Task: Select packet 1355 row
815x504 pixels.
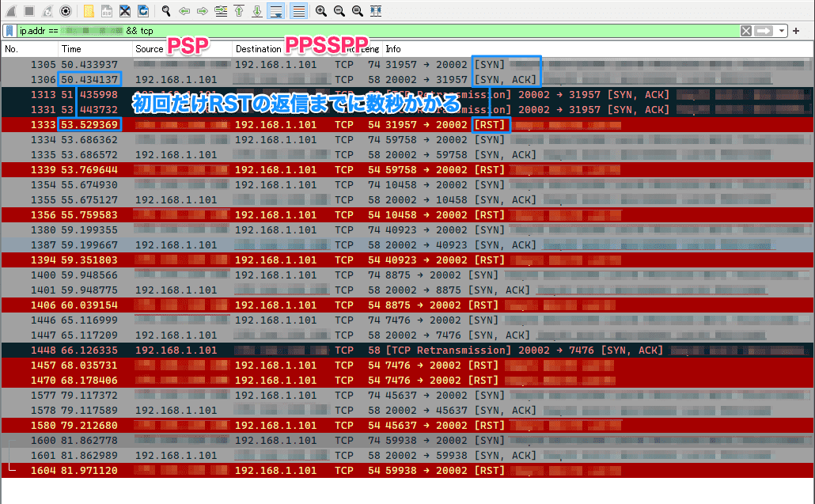Action: pyautogui.click(x=407, y=200)
